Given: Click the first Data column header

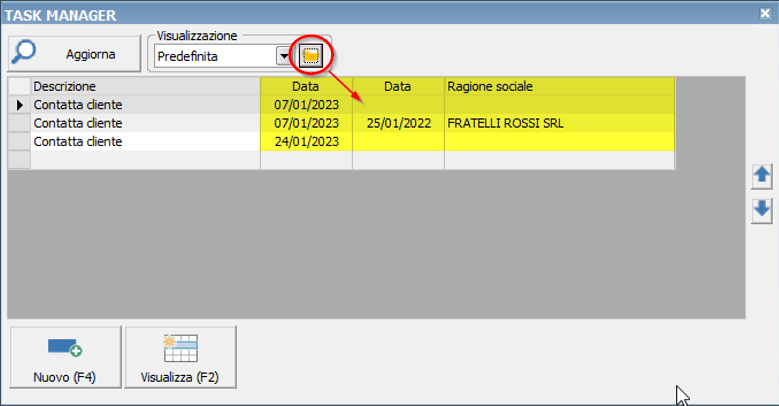Looking at the screenshot, I should click(x=306, y=87).
